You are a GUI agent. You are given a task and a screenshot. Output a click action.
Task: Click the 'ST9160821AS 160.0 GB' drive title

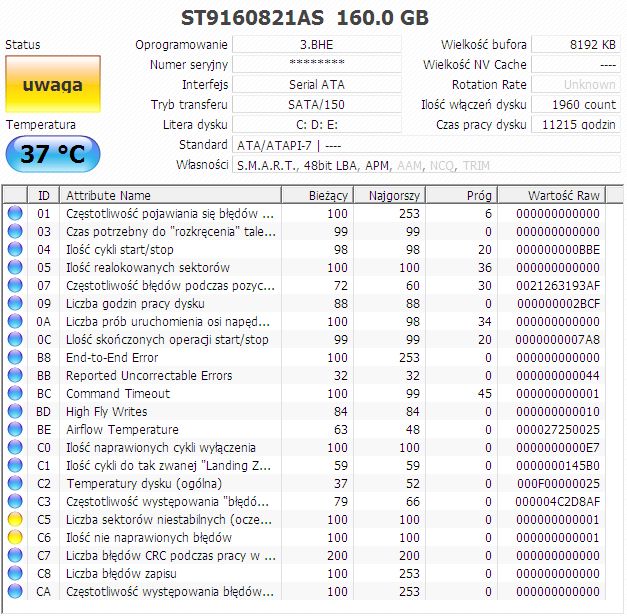click(x=305, y=18)
